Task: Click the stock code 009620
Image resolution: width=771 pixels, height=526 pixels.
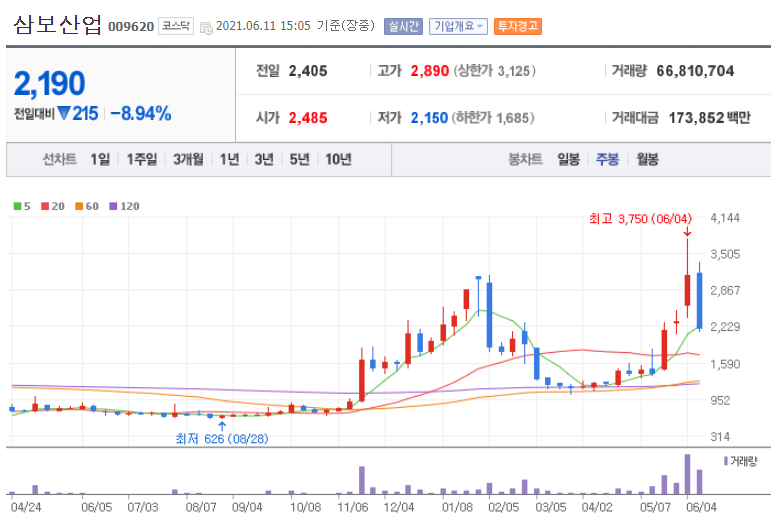Action: (x=131, y=27)
